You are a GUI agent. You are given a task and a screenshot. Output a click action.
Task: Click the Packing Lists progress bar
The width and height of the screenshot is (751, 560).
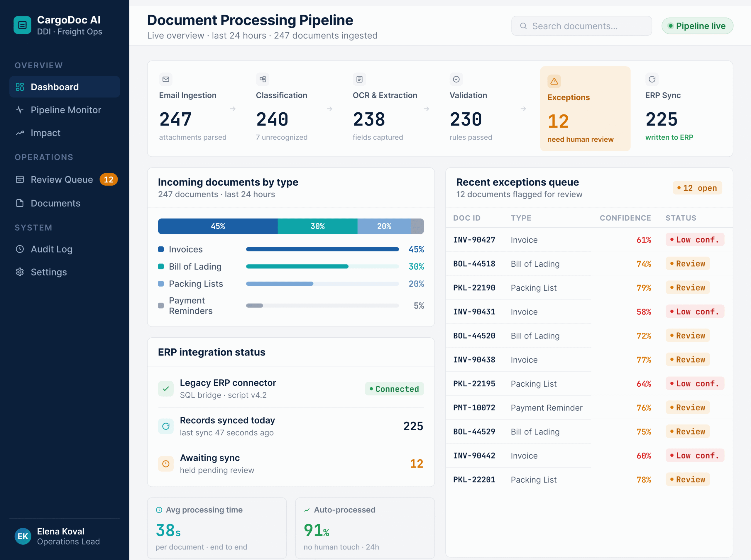322,284
